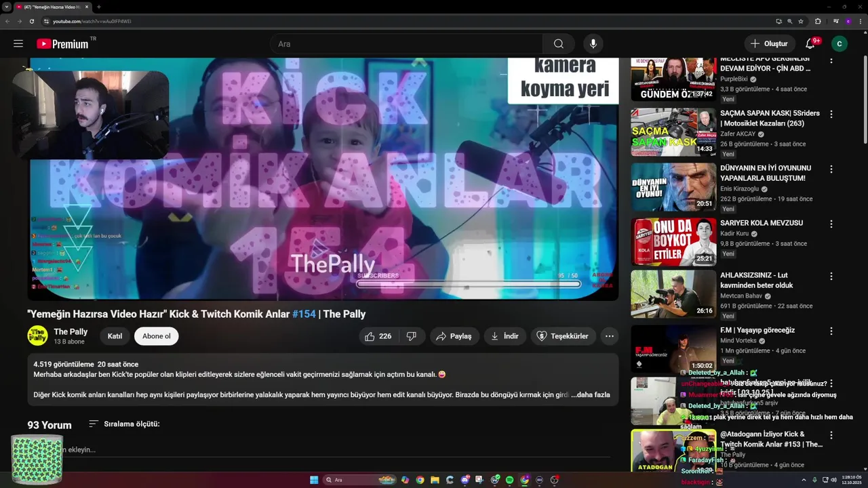Screen dimensions: 868x488
Task: Open Zafer AKCAY channel link
Action: click(x=738, y=134)
